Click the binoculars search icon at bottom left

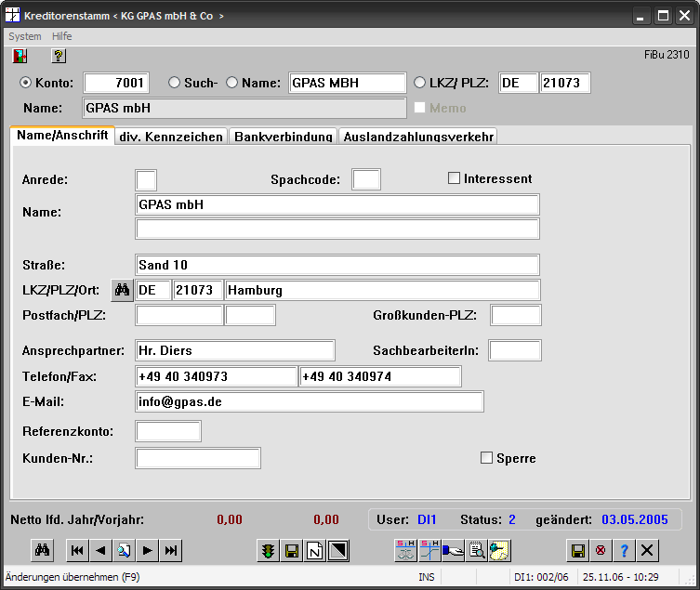click(43, 551)
